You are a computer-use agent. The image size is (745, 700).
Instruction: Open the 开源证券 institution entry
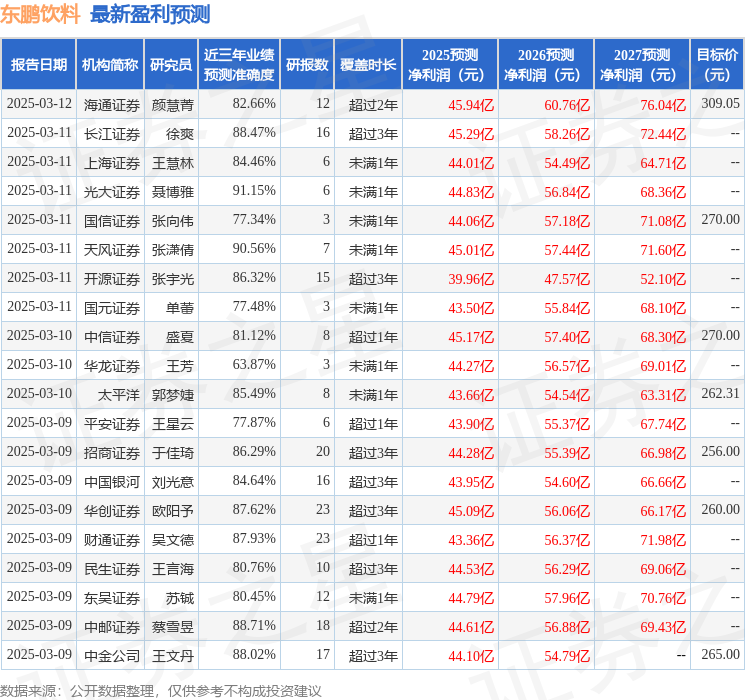111,278
